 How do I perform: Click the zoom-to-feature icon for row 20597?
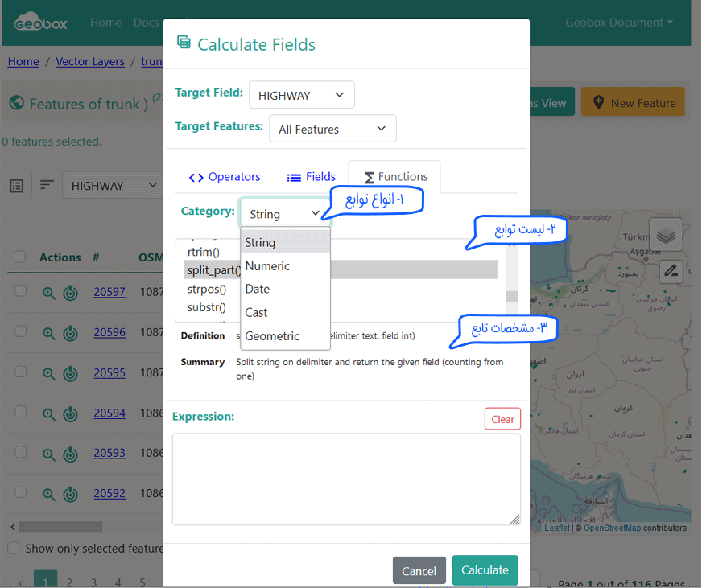point(49,293)
